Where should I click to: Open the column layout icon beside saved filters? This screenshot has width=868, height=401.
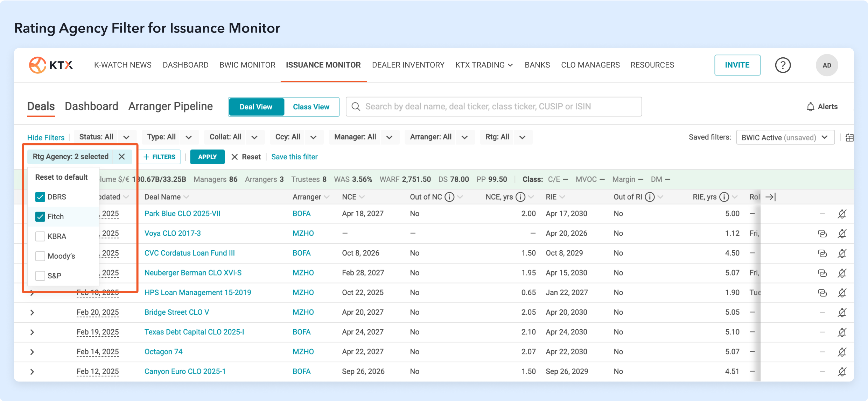pyautogui.click(x=849, y=137)
